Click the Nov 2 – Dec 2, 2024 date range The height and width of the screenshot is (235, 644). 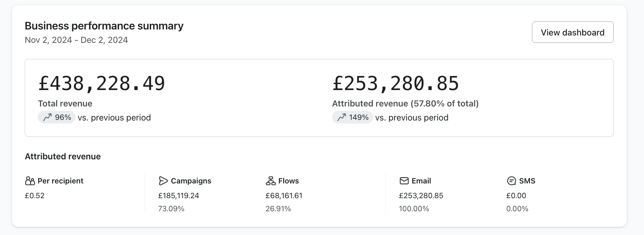76,40
